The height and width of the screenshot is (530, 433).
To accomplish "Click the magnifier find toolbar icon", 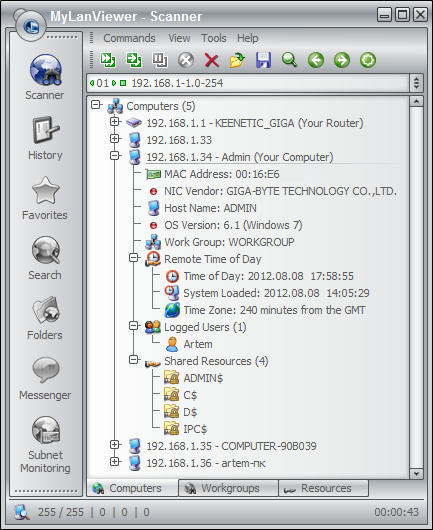I will tap(289, 60).
